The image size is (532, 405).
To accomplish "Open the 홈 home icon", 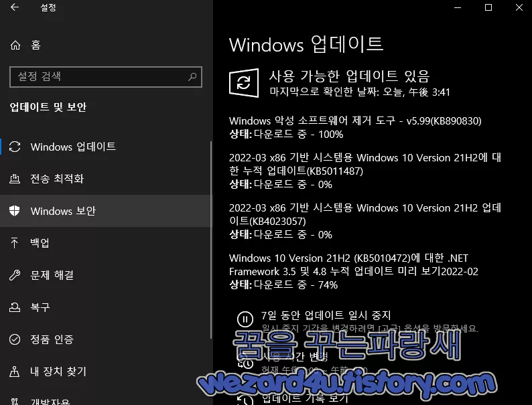I will point(15,45).
